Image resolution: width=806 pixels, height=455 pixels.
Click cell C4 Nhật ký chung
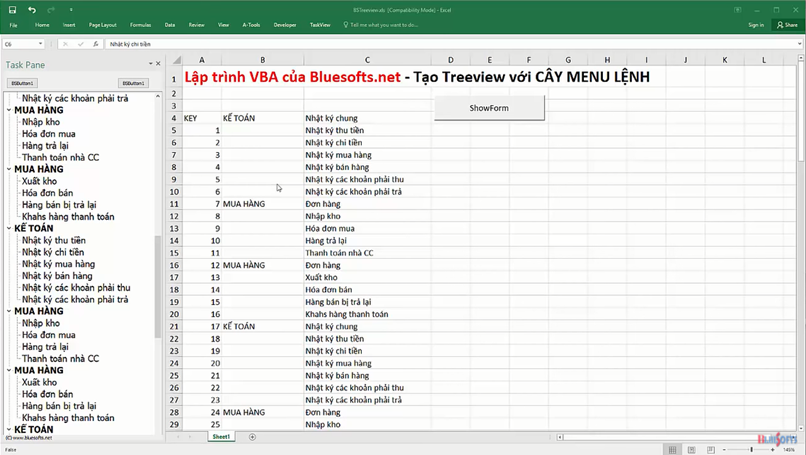(x=368, y=118)
